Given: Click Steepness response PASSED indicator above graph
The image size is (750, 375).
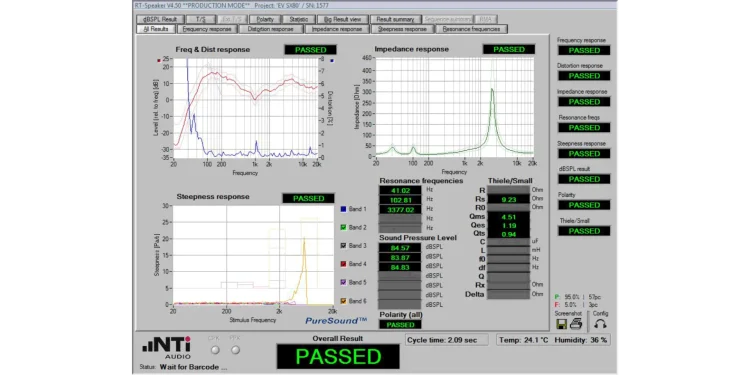Looking at the screenshot, I should [309, 199].
